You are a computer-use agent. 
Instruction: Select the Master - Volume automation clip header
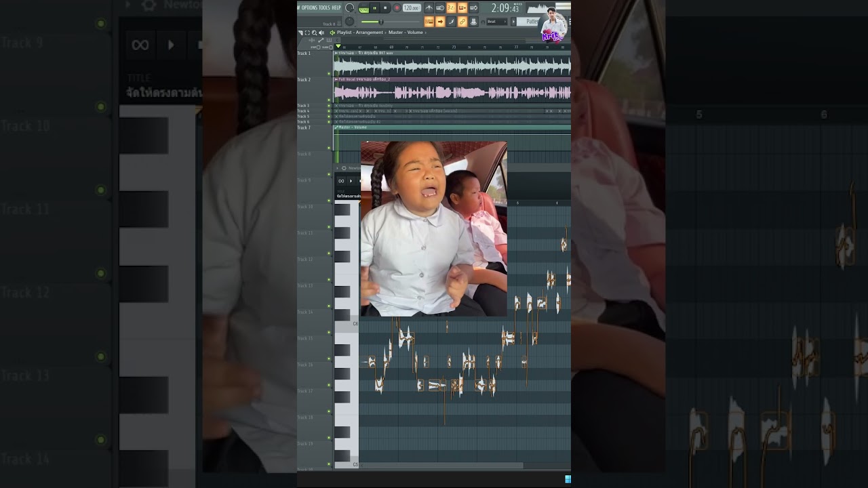(452, 127)
